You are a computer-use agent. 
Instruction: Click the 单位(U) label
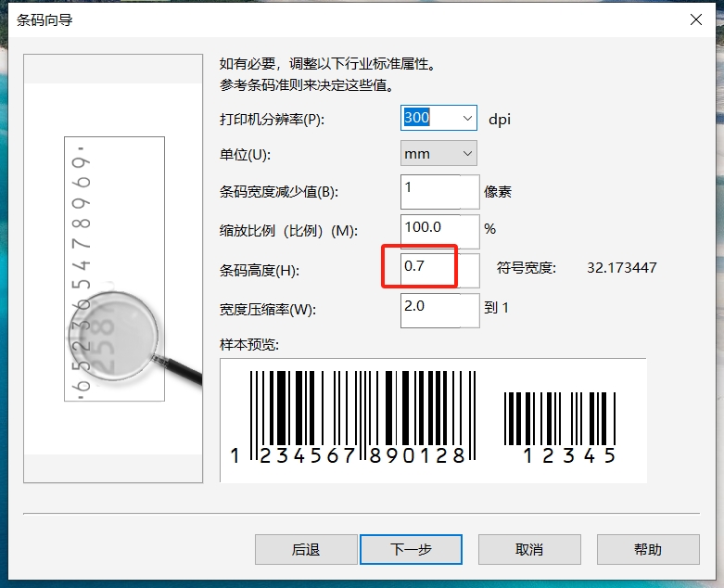click(245, 154)
